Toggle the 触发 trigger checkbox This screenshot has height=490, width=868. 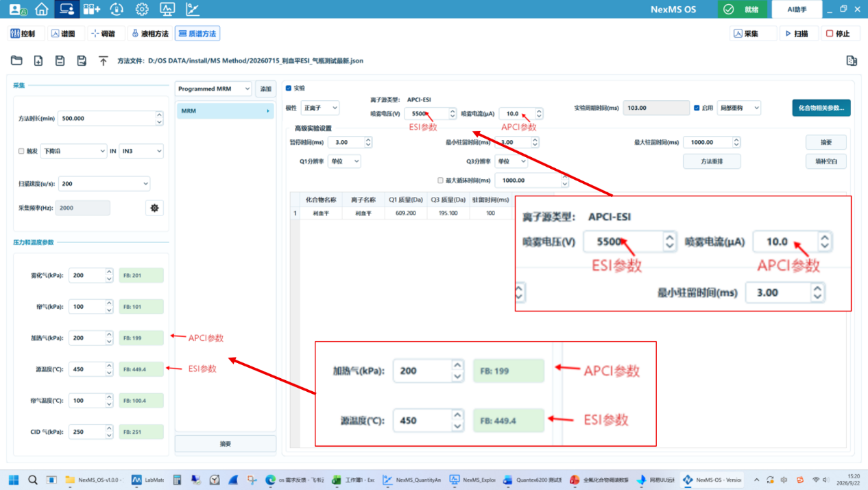tap(21, 151)
